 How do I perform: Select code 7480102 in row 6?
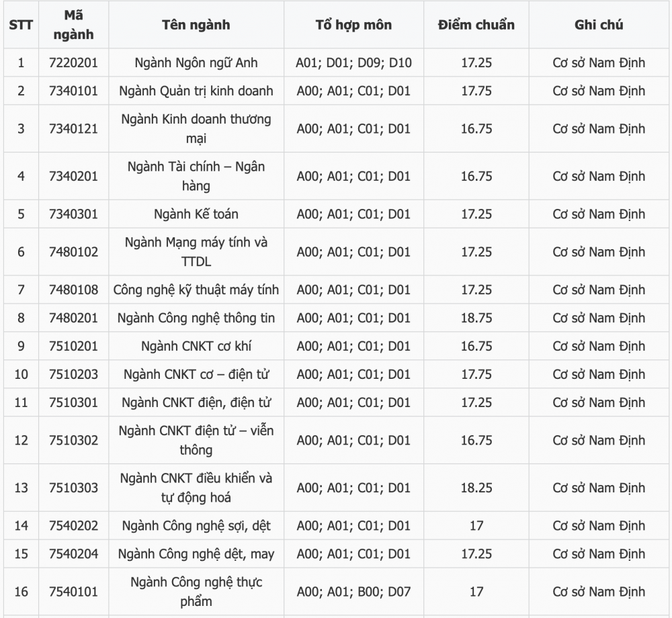point(73,252)
